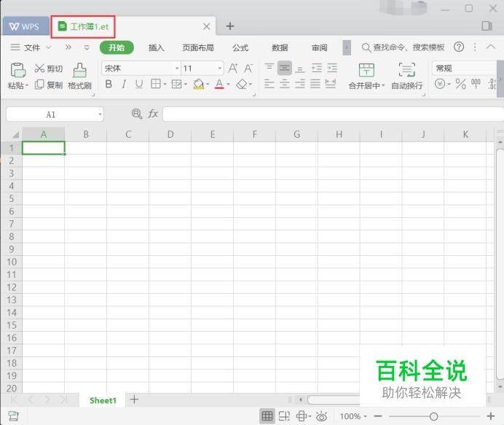Select the Format Painter (格式刷) brush
504x425 pixels.
click(79, 77)
